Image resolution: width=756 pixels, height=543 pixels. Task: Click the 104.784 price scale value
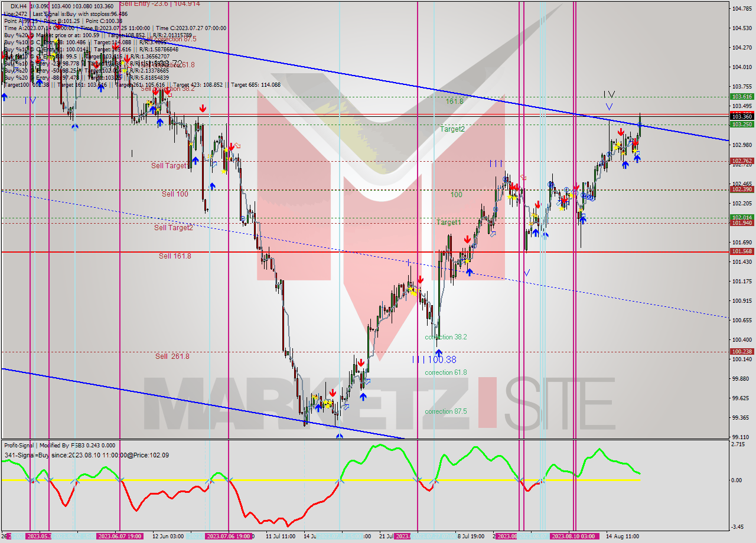point(742,8)
